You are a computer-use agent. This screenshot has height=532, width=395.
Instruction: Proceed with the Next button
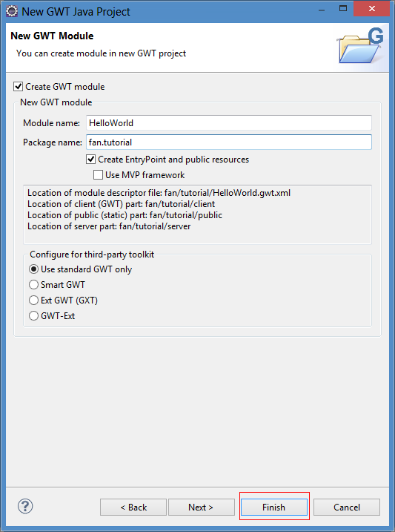[x=202, y=508]
